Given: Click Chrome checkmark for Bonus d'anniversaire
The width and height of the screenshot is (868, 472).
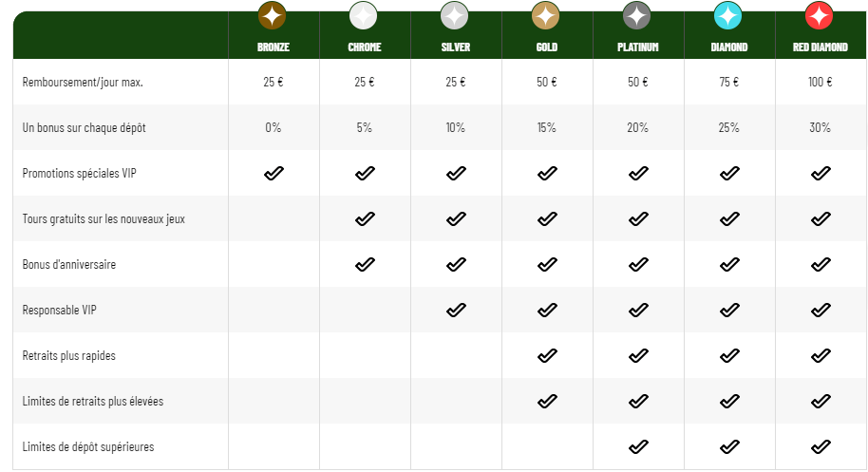Looking at the screenshot, I should (365, 265).
